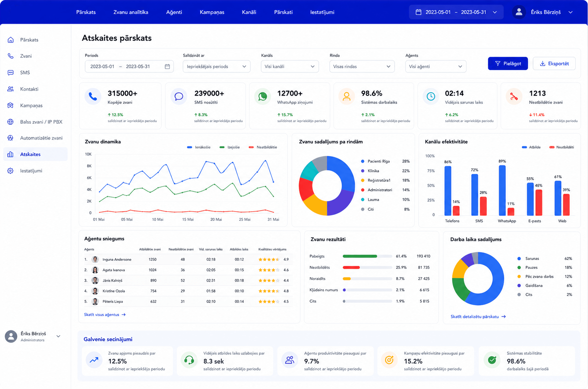This screenshot has width=588, height=389.
Task: Open Iestatījumi gear icon in sidebar
Action: pos(10,171)
